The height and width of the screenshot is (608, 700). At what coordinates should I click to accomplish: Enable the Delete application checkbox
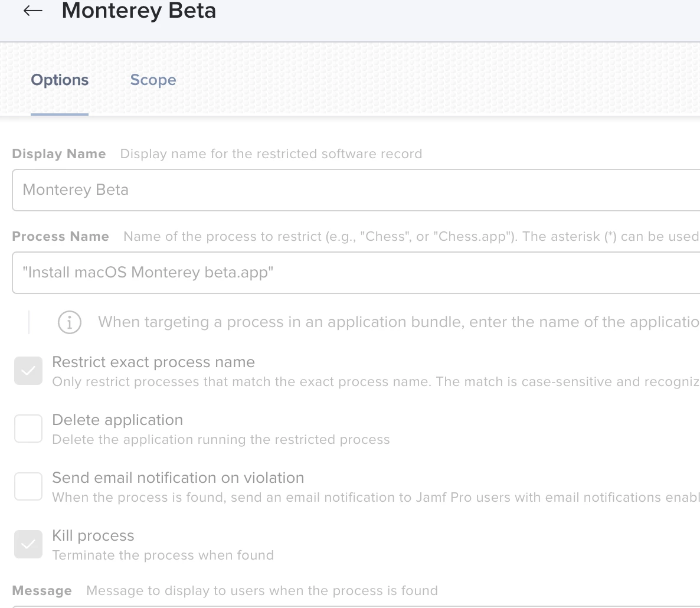tap(28, 429)
